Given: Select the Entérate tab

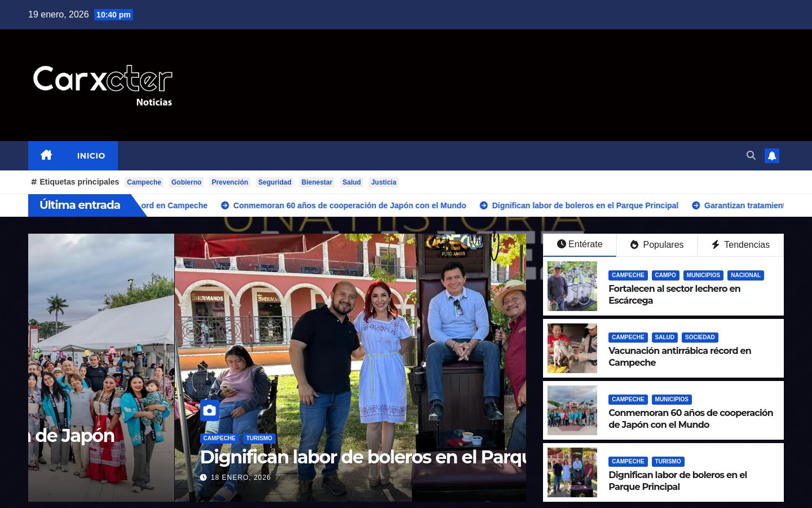Looking at the screenshot, I should pos(579,244).
